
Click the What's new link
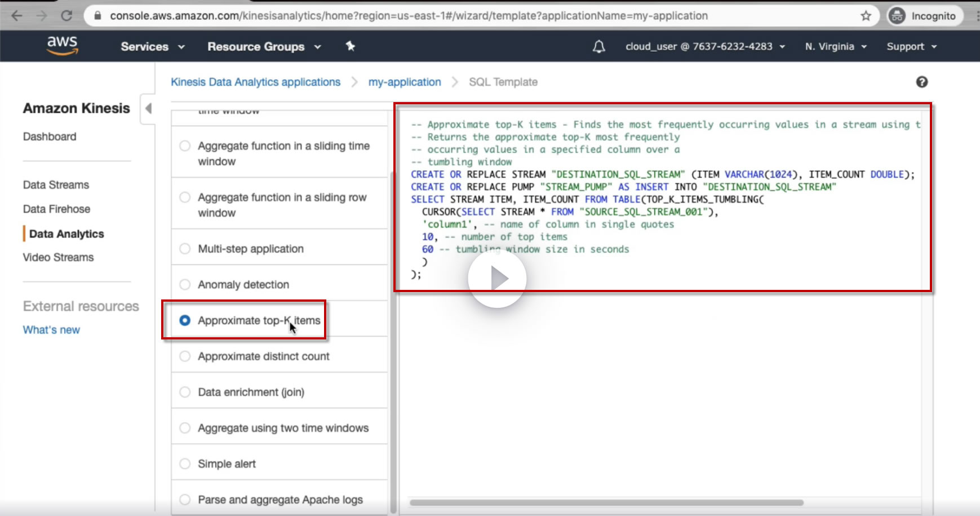[x=51, y=330]
